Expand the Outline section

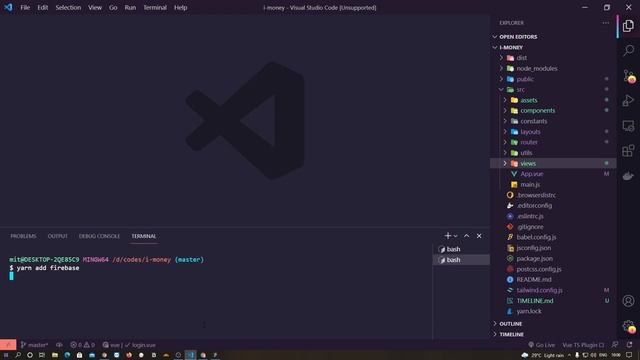click(553, 324)
